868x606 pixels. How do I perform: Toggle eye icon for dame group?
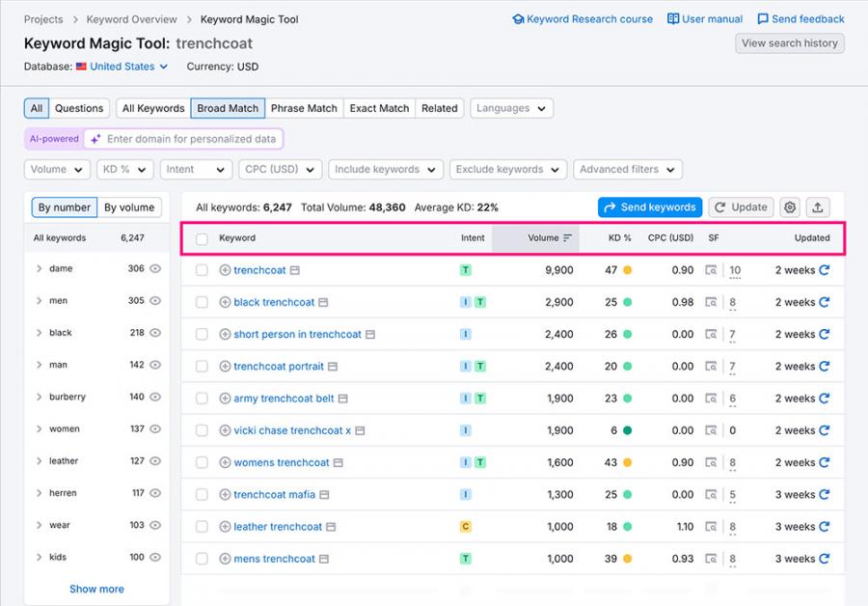point(155,268)
